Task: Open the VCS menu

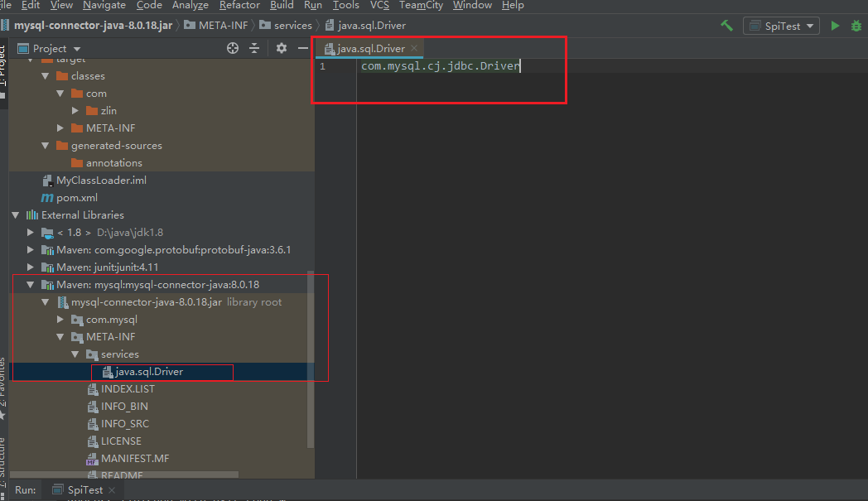Action: pos(379,5)
